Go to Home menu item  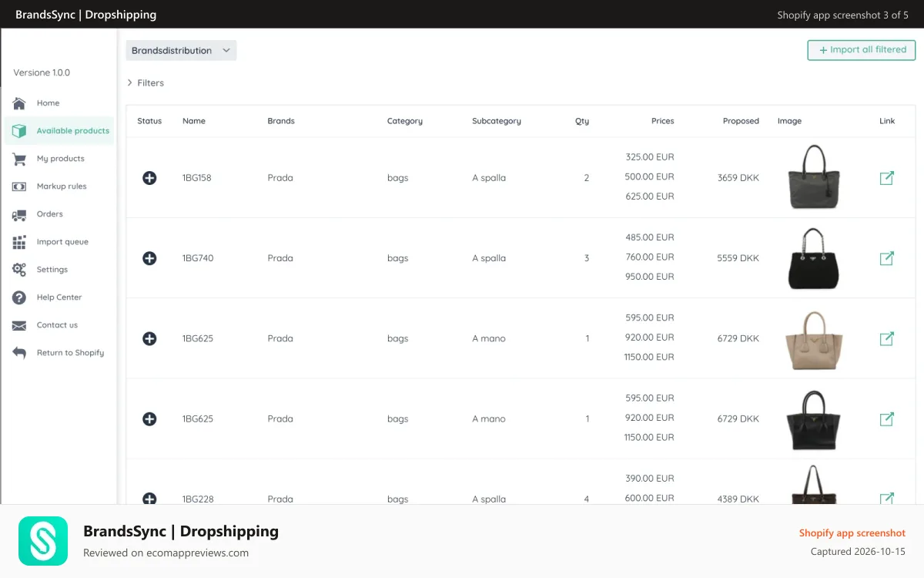click(48, 103)
